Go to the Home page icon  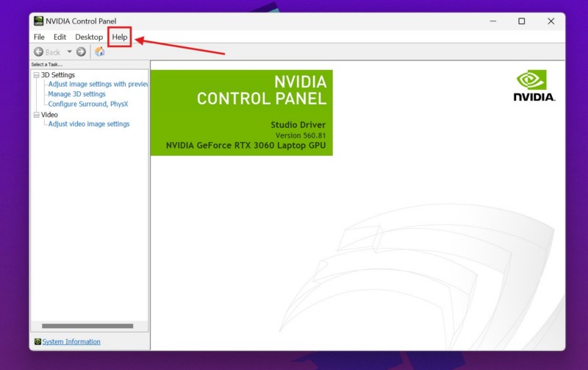[100, 52]
